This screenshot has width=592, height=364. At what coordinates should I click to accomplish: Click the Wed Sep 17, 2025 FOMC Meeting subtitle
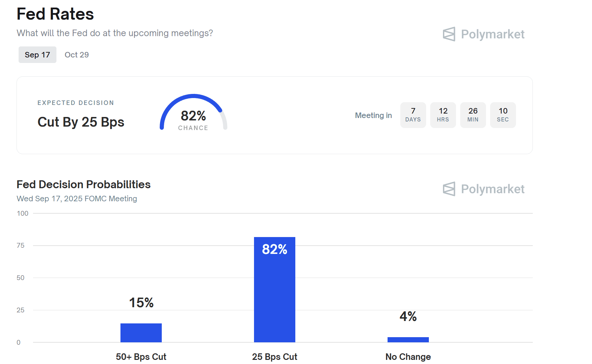coord(77,199)
